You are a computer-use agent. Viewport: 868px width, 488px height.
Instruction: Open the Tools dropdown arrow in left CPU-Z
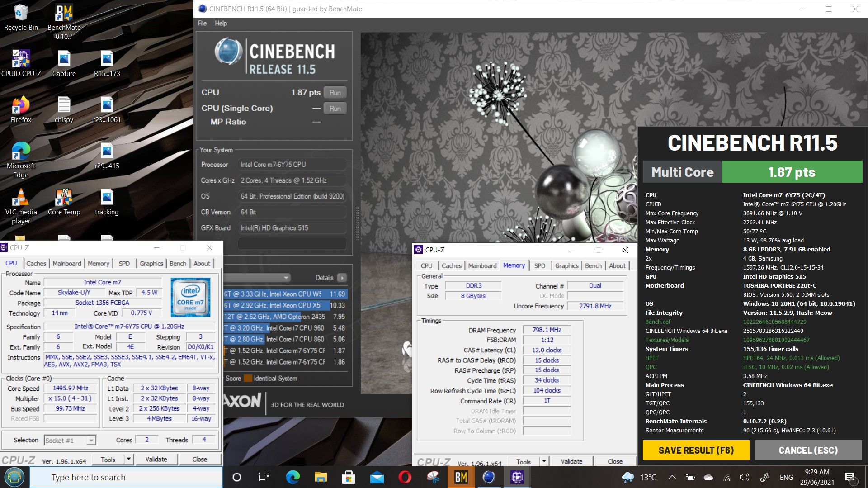click(x=129, y=459)
